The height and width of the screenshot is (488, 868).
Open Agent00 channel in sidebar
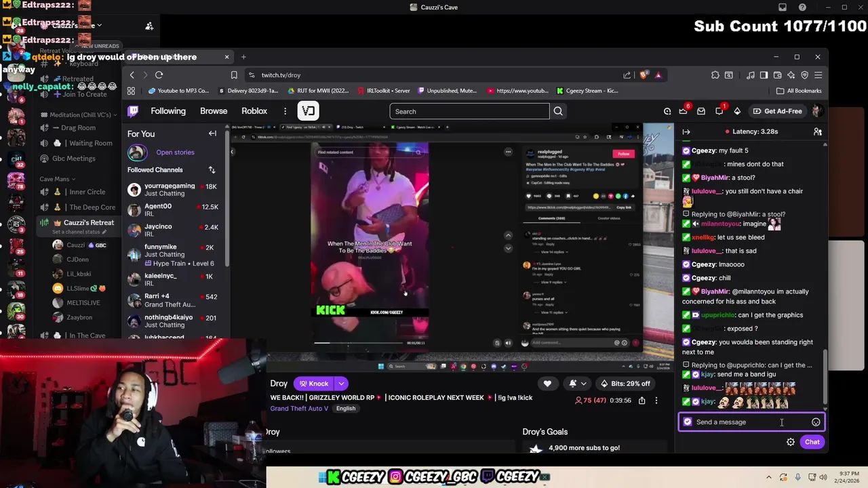click(175, 210)
